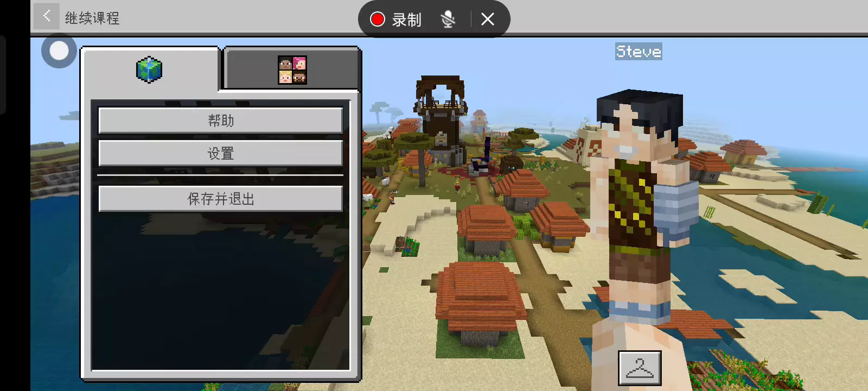Click 保存并退出 to save and quit
Viewport: 868px width, 391px height.
[x=221, y=199]
